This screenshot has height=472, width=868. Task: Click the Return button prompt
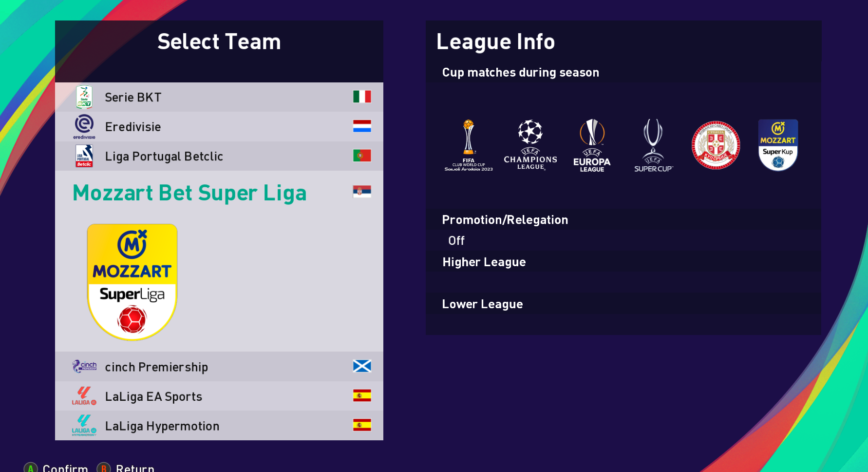(126, 467)
